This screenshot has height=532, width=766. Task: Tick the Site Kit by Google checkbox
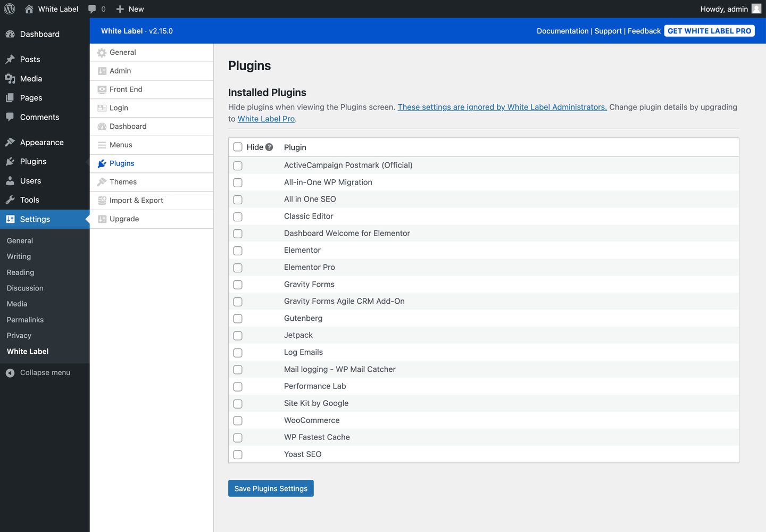(x=238, y=404)
